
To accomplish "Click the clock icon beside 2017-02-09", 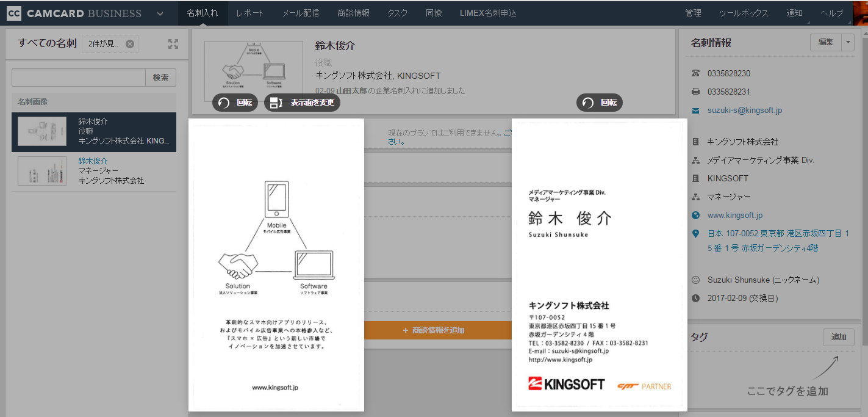I will (x=696, y=299).
